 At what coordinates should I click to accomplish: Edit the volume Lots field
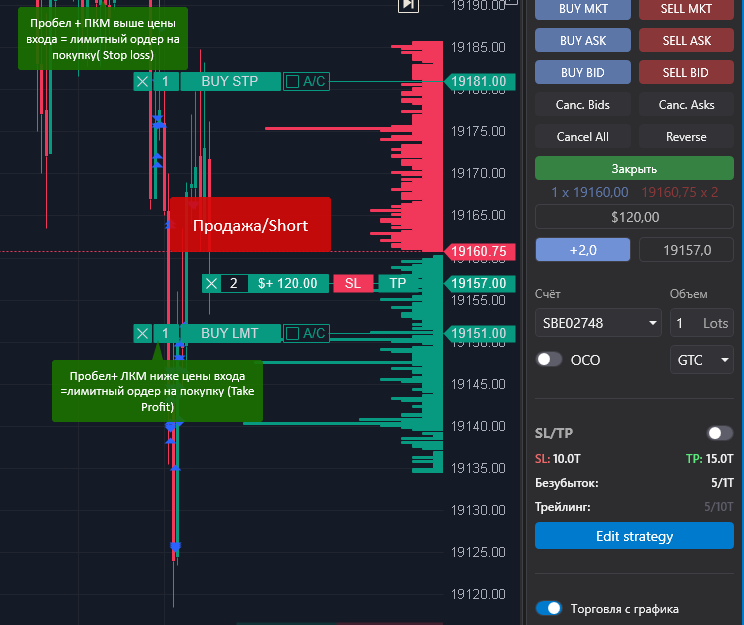[x=702, y=323]
